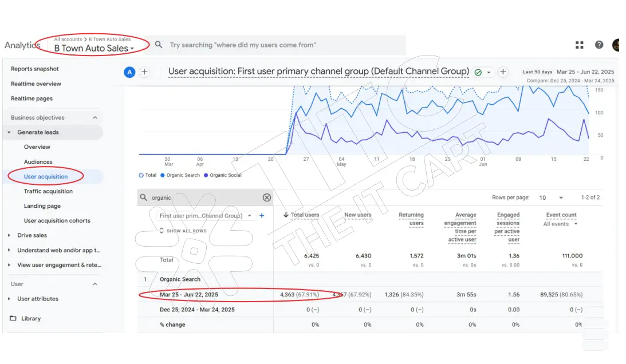Click the Event count column header
626x364 pixels.
click(x=561, y=215)
